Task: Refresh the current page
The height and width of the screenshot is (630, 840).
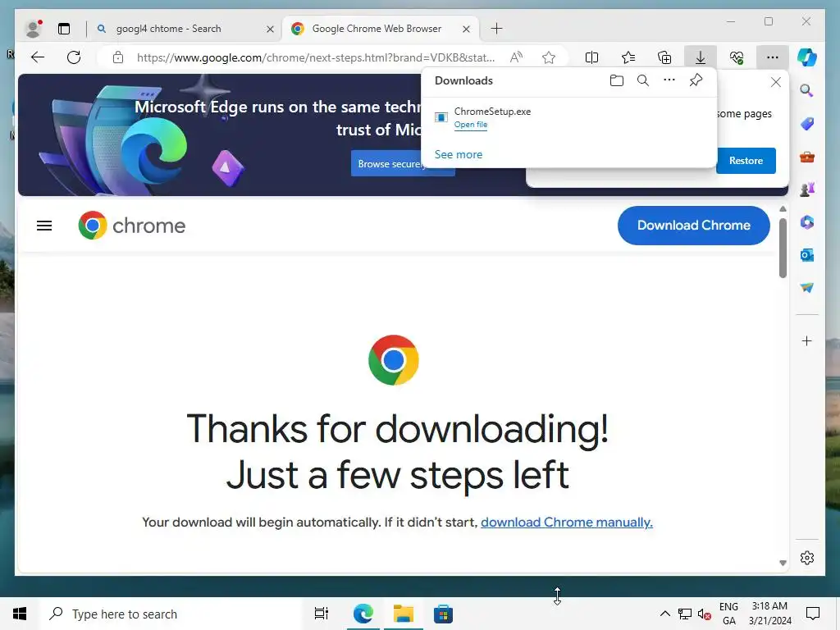Action: click(x=74, y=57)
